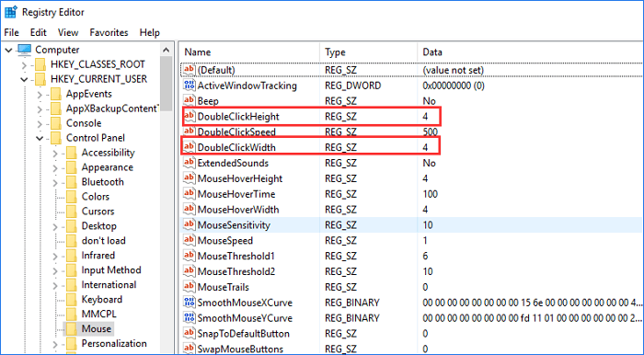Expand the International key
Viewport: 644px width, 355px height.
click(x=55, y=286)
